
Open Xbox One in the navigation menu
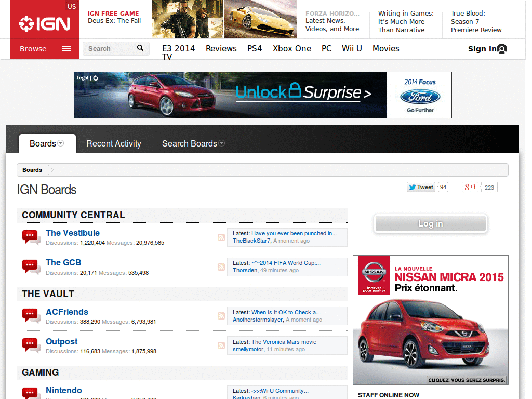pyautogui.click(x=292, y=48)
